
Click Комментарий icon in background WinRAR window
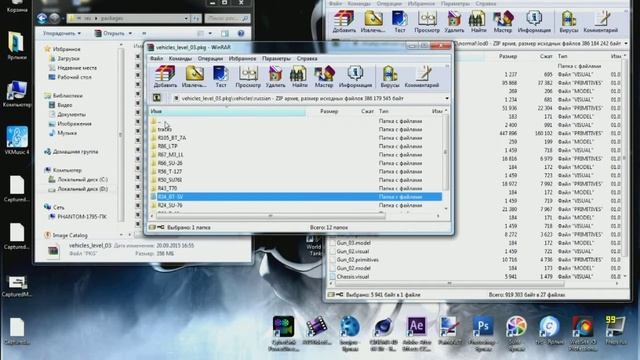[x=600, y=21]
